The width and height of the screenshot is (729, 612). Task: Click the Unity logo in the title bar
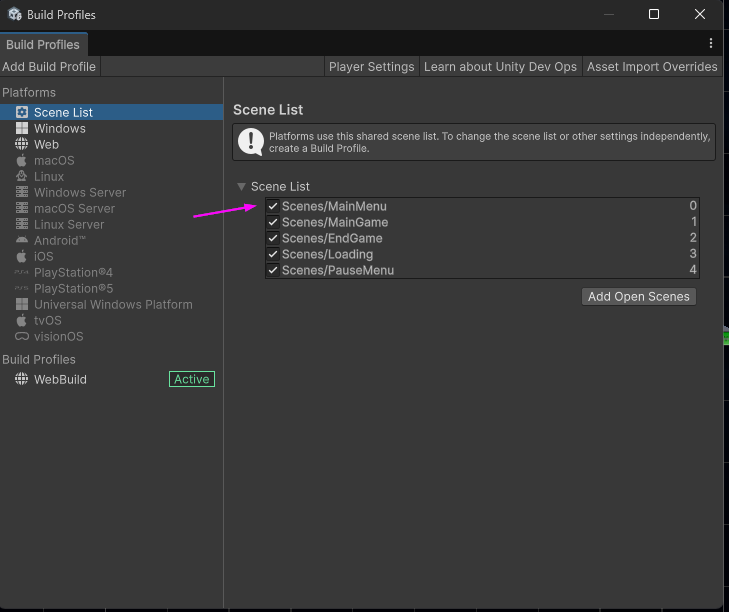pos(15,14)
